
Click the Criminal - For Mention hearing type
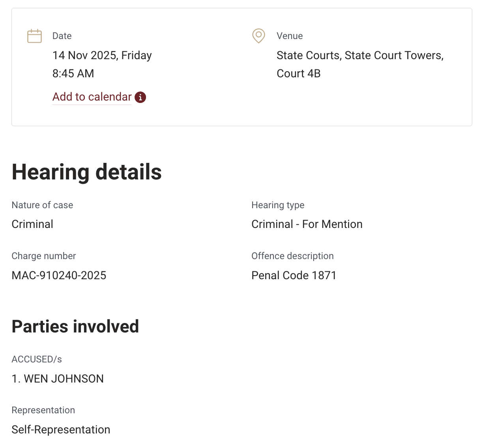coord(307,224)
